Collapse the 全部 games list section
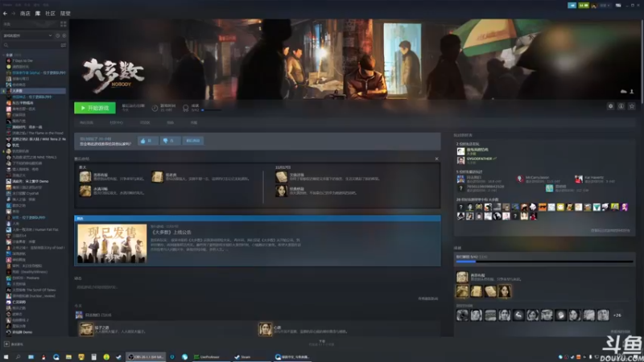This screenshot has width=644, height=362. tap(4, 55)
